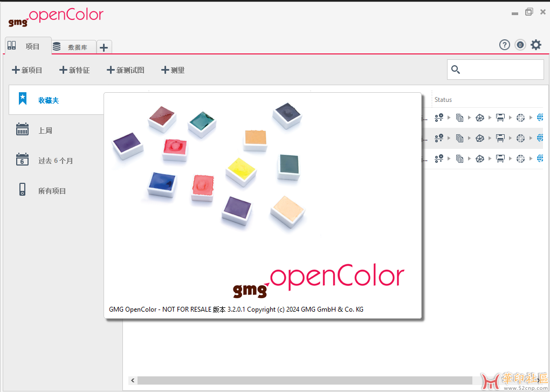Screen dimensions: 550x392
Task: Click the documents icon in highlighted middle row
Action: [x=459, y=138]
